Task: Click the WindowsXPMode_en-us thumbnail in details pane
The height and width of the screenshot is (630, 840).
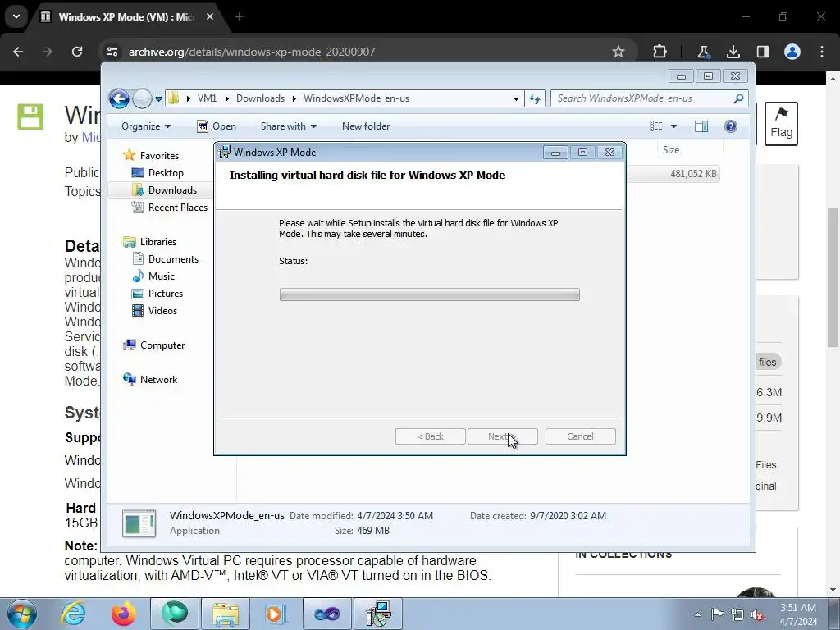Action: [x=139, y=523]
